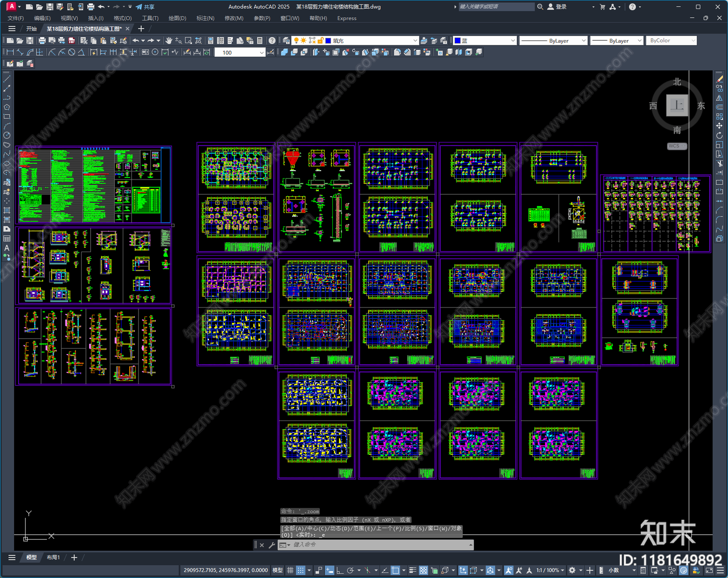The width and height of the screenshot is (728, 578).
Task: Select the Linear dimension tool
Action: [x=10, y=52]
